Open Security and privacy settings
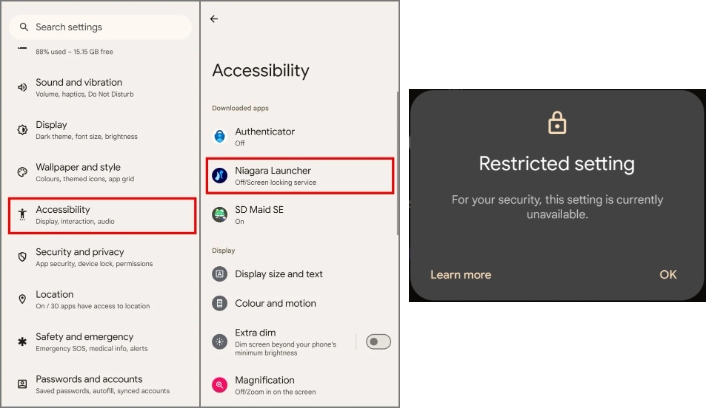 click(102, 257)
